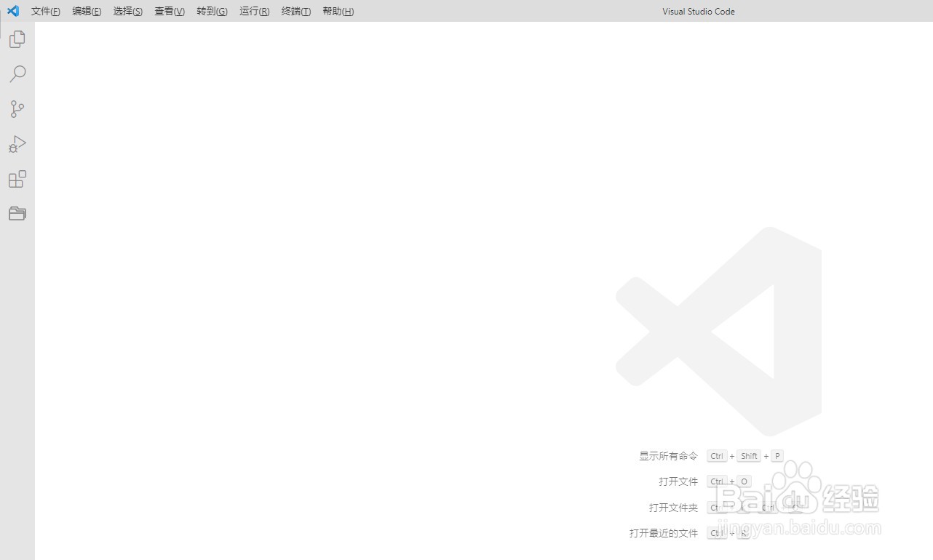933x560 pixels.
Task: Open the 选择(S) menu
Action: [128, 12]
